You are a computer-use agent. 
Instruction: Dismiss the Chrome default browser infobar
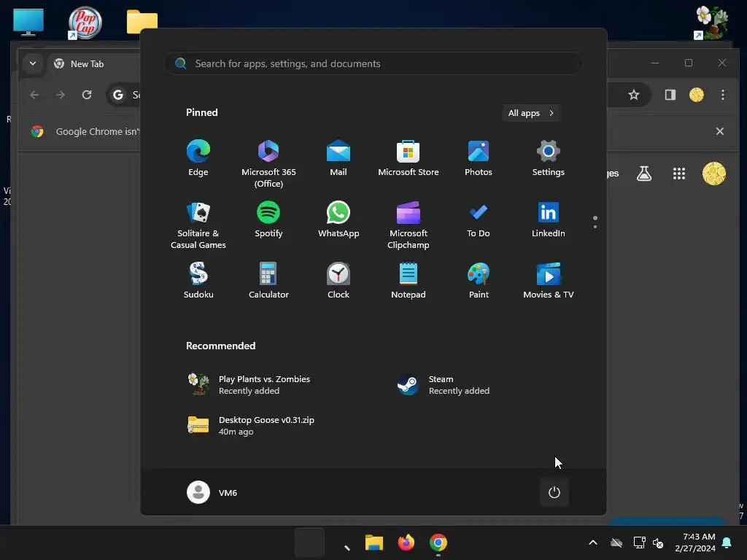(x=720, y=131)
